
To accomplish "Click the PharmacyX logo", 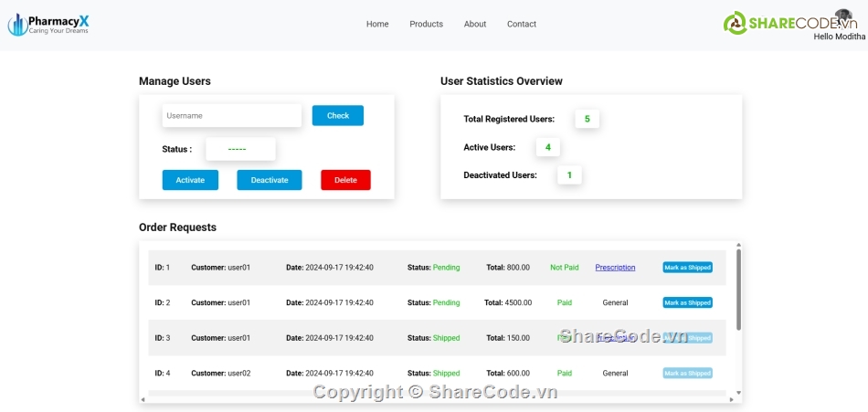I will (48, 25).
